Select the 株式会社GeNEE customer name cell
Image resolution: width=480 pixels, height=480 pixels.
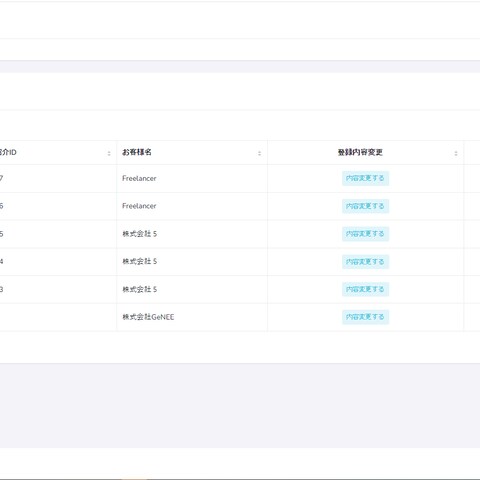(148, 317)
